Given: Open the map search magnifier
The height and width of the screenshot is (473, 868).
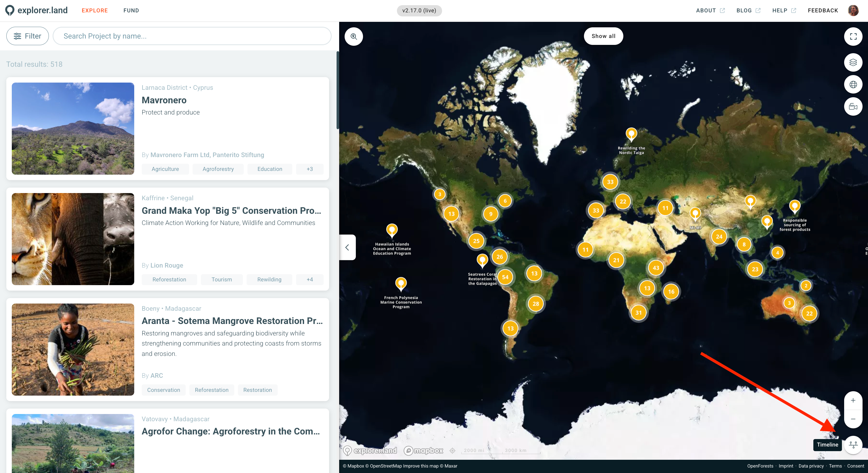Looking at the screenshot, I should click(x=354, y=37).
